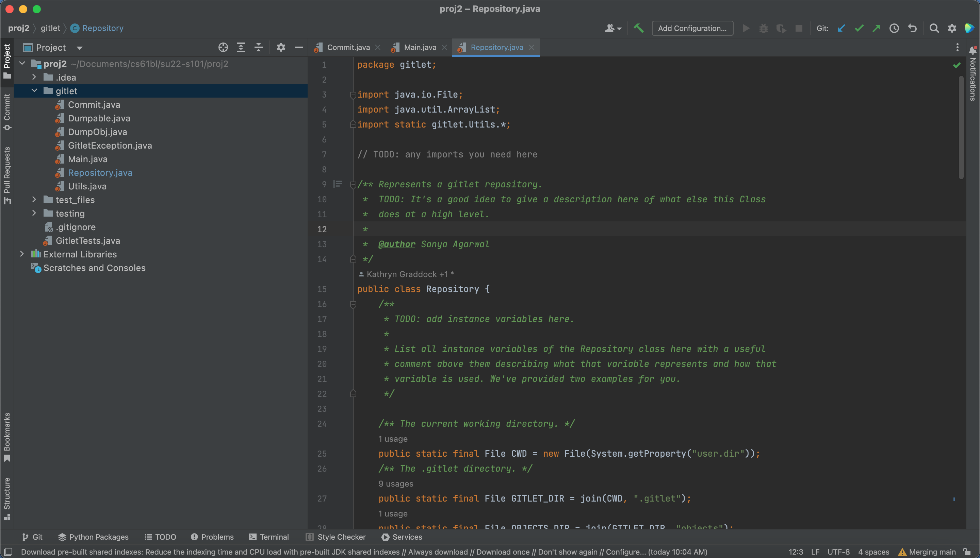Open the Search Everywhere magnifier icon
The image size is (980, 558).
934,28
